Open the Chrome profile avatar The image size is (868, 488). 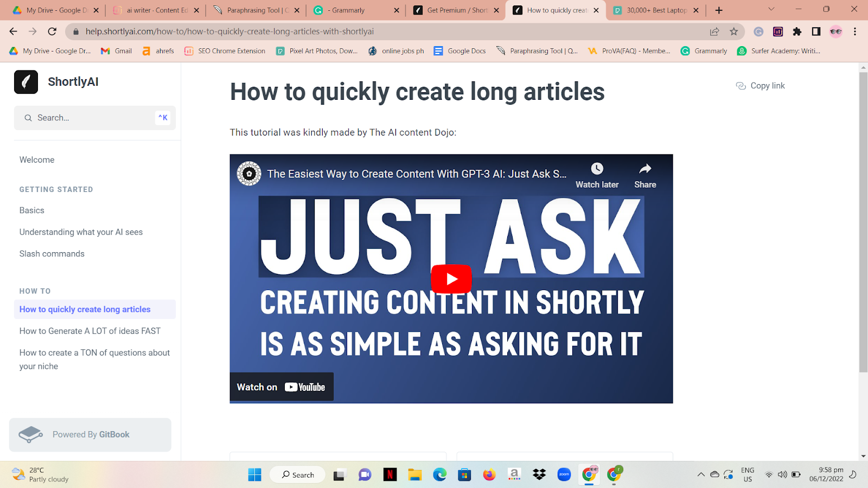coord(836,31)
